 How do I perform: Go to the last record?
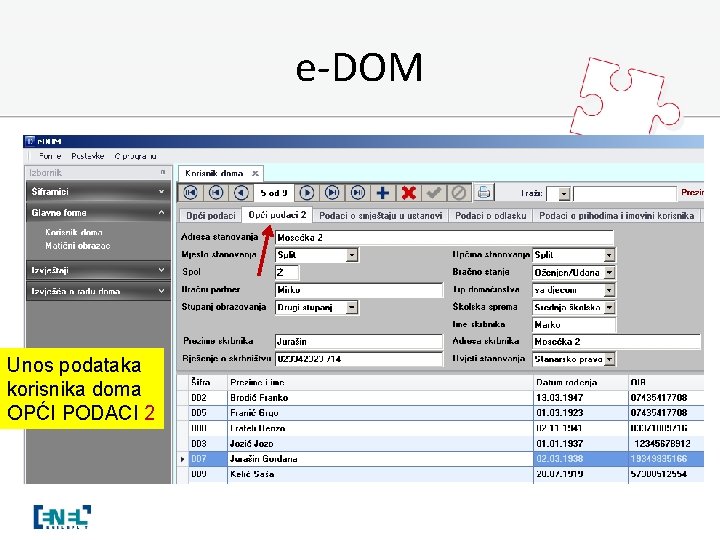(x=358, y=192)
